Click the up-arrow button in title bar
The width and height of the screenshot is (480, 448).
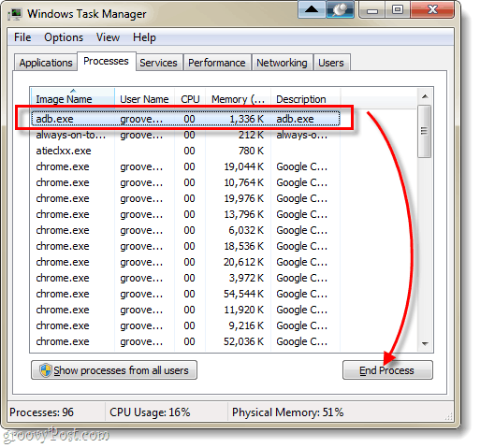tap(312, 10)
